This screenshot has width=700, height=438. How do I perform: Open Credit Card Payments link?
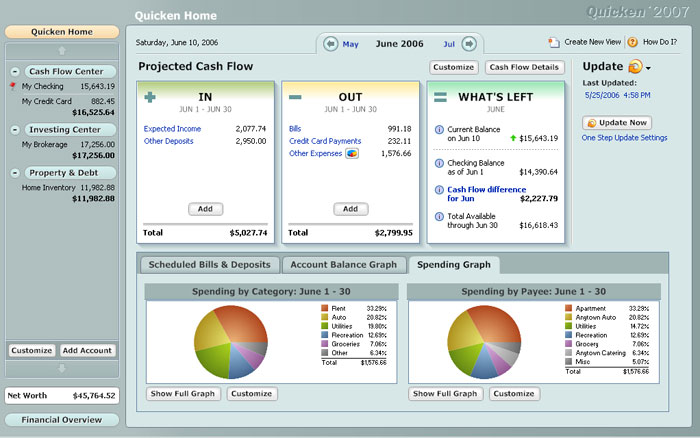pyautogui.click(x=325, y=141)
